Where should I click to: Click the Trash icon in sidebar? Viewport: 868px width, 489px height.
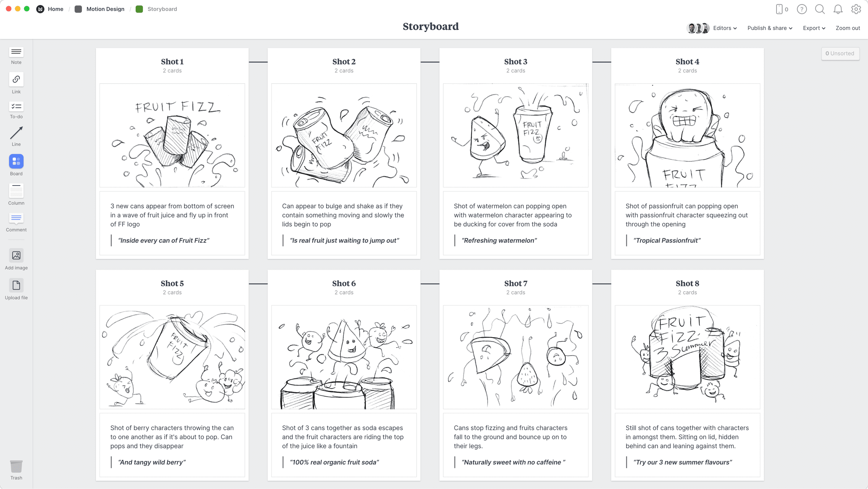pos(16,466)
